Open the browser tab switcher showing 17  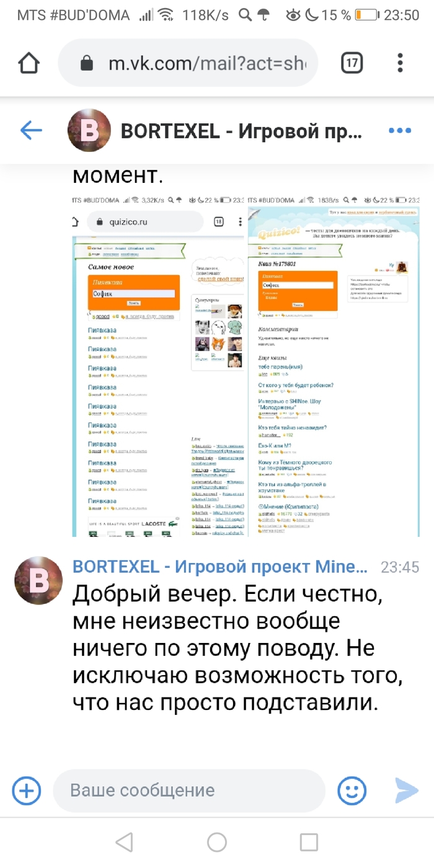pos(352,63)
